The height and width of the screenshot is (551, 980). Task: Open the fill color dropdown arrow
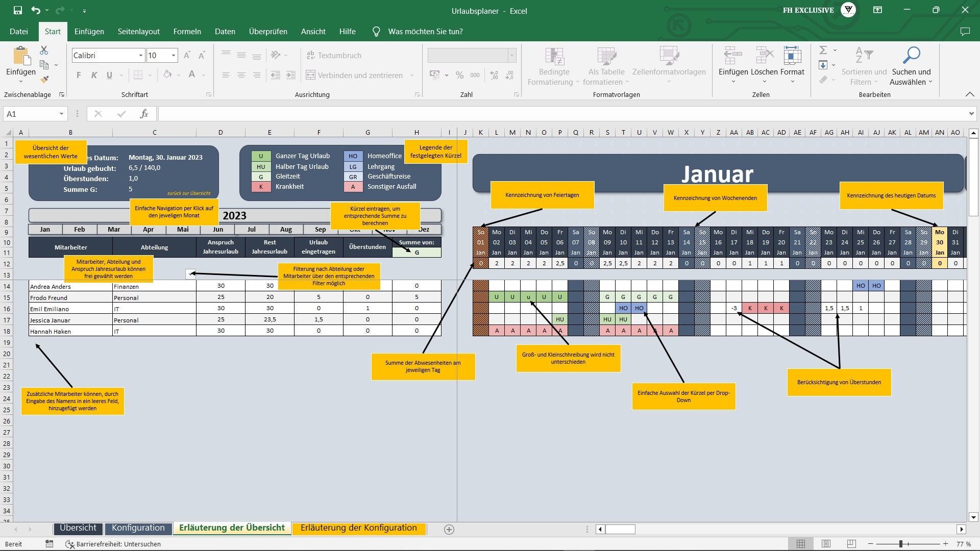[178, 75]
